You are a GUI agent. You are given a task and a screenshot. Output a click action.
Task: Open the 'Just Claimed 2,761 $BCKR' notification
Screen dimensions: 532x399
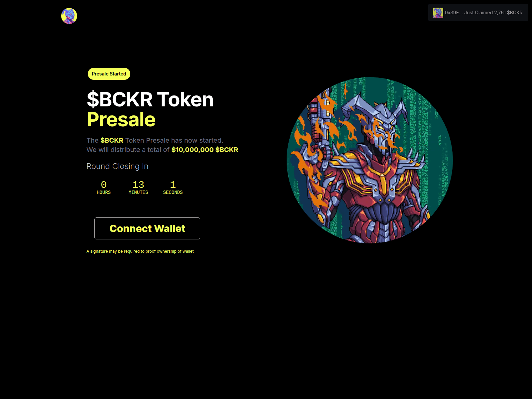(x=478, y=13)
